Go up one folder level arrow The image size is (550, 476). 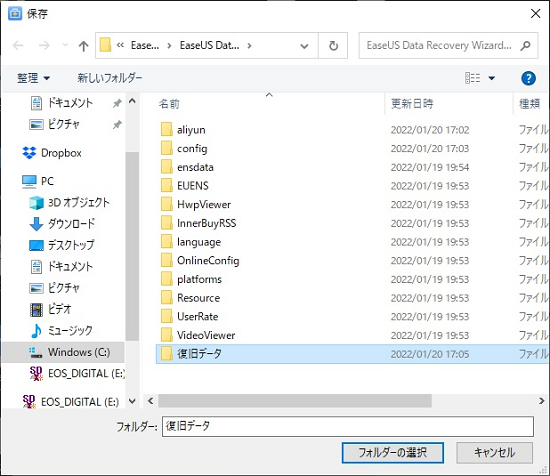point(83,46)
